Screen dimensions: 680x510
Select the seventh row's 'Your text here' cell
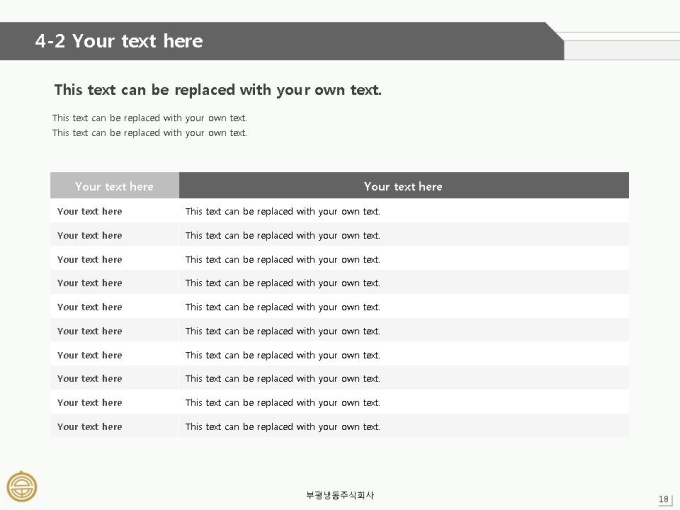coord(114,355)
